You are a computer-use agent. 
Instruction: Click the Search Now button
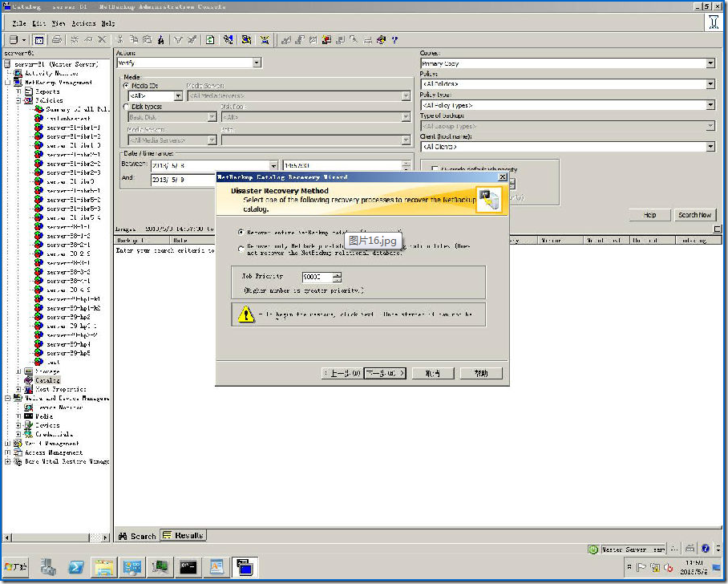[694, 215]
